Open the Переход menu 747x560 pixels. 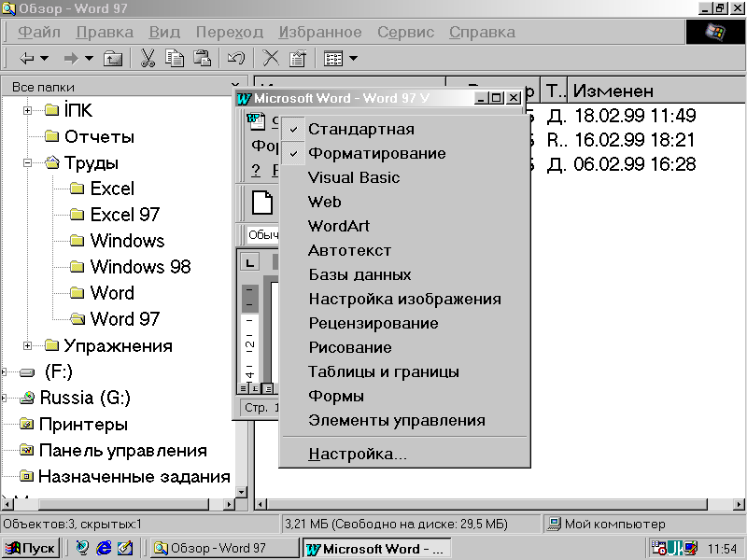229,33
